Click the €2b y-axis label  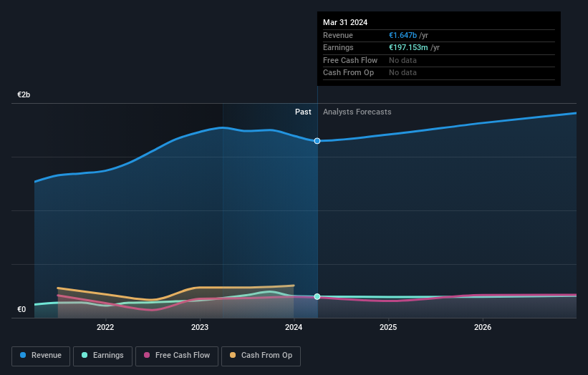point(24,94)
